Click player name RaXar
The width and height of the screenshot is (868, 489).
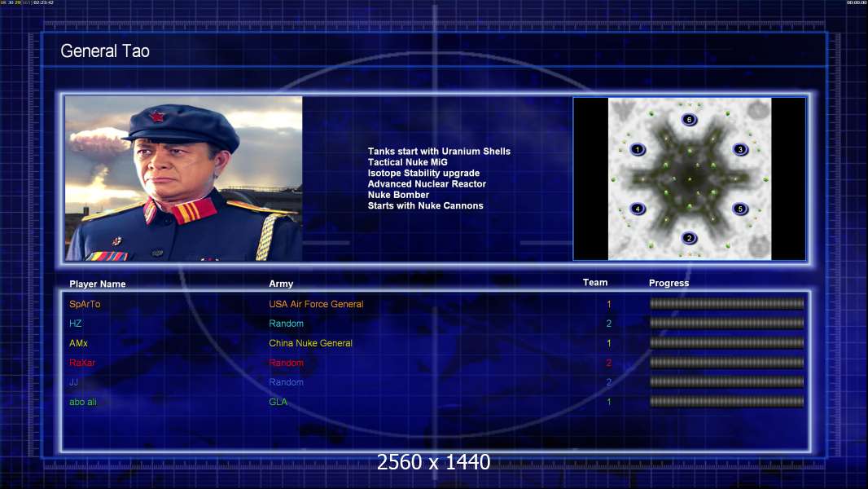click(82, 363)
